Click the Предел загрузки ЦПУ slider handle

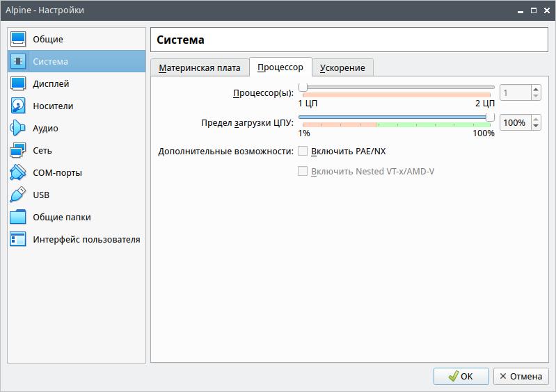click(x=490, y=117)
